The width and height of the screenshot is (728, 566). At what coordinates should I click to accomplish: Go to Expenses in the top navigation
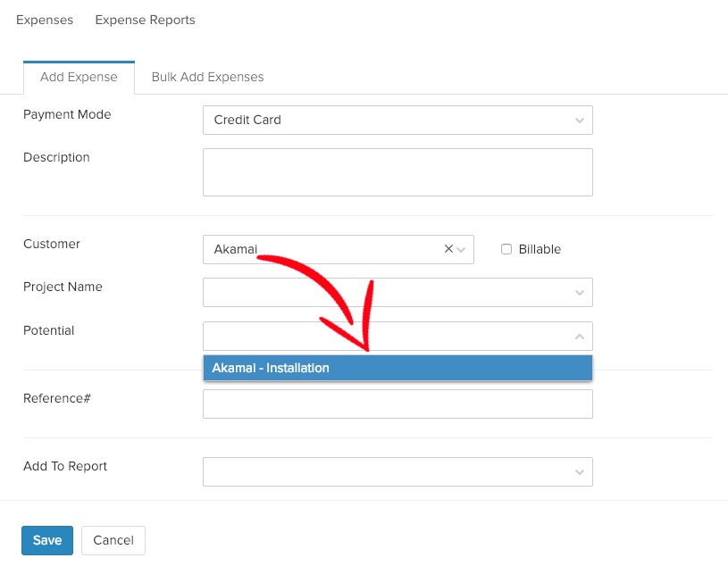pyautogui.click(x=45, y=20)
